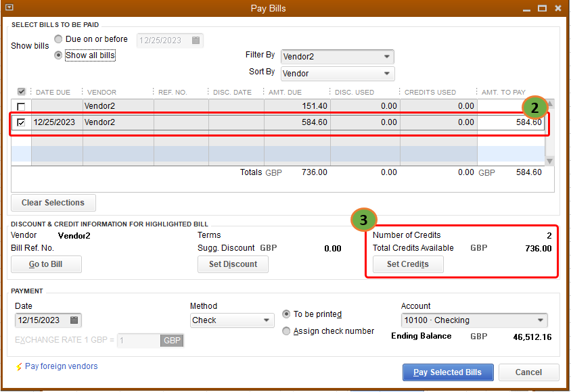Click the Pay Selected Bills button
Screen dimensions: 571x392
(x=448, y=372)
